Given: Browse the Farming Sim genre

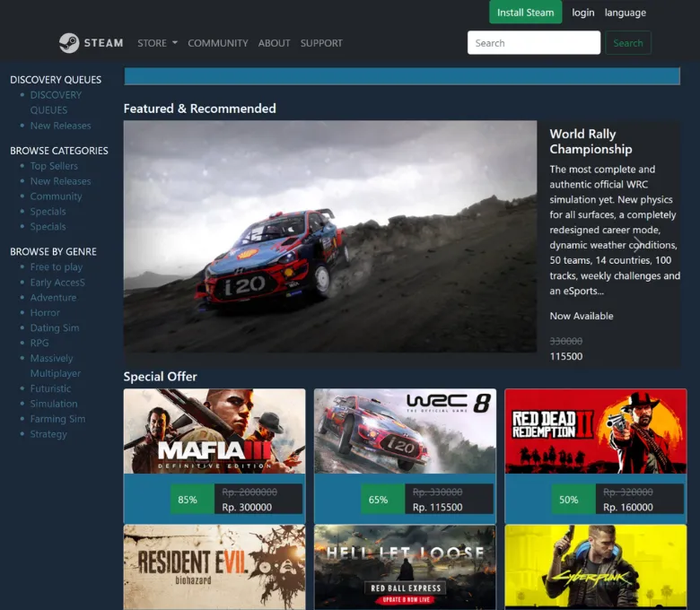Looking at the screenshot, I should pos(57,419).
